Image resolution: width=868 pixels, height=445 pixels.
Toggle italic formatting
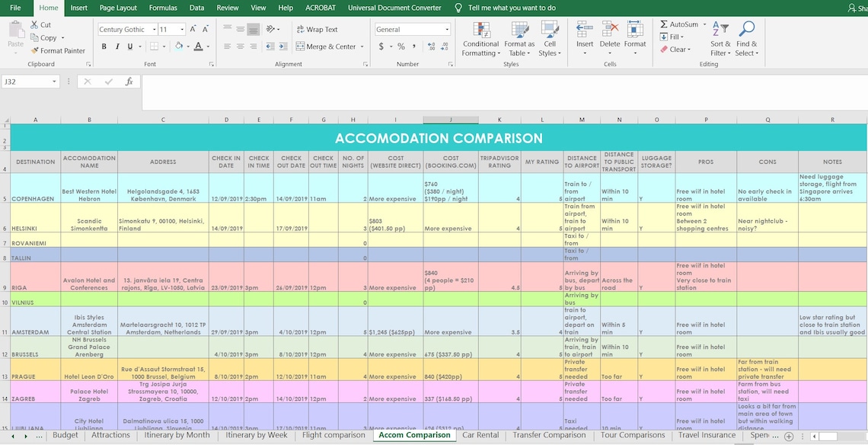(116, 46)
